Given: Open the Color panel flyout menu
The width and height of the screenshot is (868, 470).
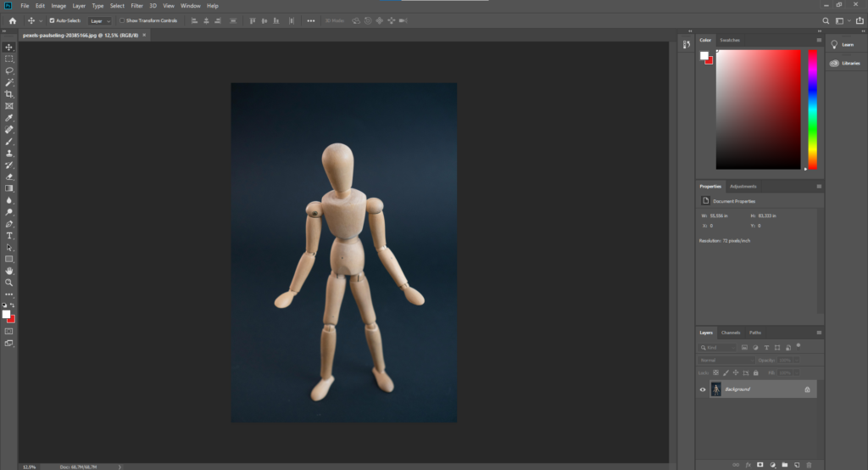Looking at the screenshot, I should tap(819, 40).
